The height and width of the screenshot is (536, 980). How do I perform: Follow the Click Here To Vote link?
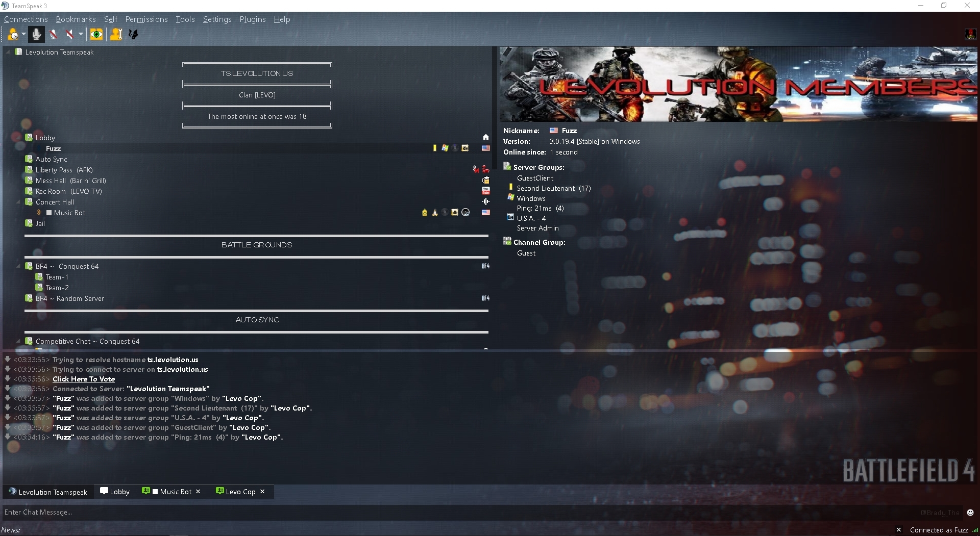[84, 379]
